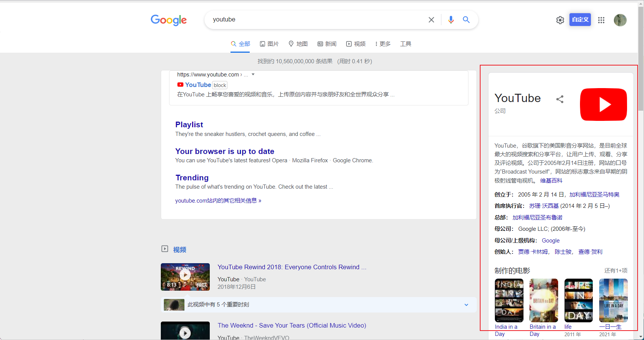Click the red YouTube play logo image
Screen dimensions: 644x340
click(x=603, y=104)
